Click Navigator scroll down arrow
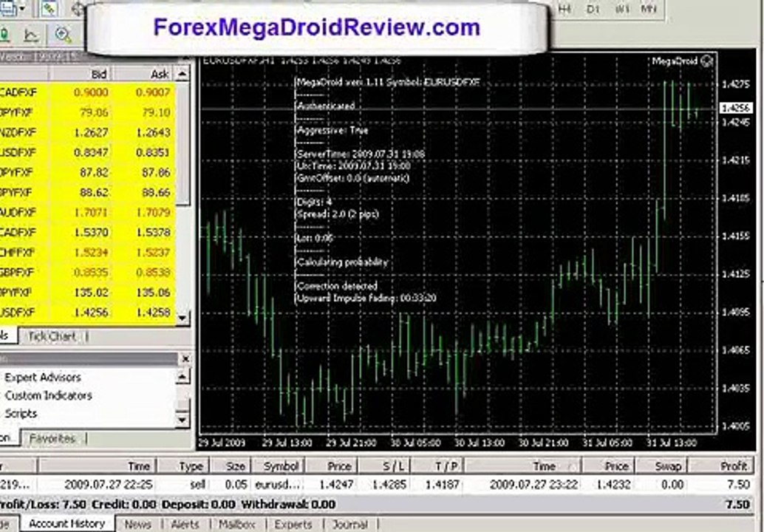This screenshot has width=764, height=532. pyautogui.click(x=183, y=420)
